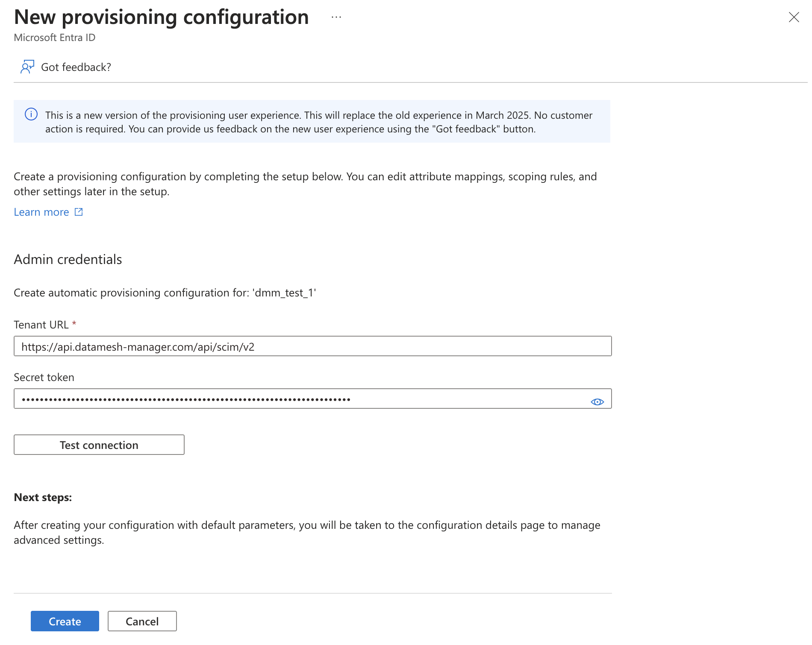
Task: Click into the Secret token field
Action: click(x=299, y=399)
